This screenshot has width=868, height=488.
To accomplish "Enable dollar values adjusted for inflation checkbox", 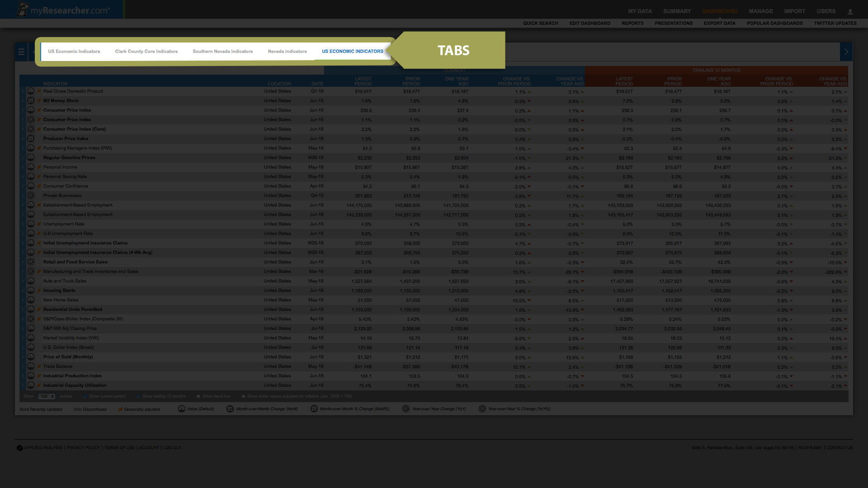I will tap(243, 397).
